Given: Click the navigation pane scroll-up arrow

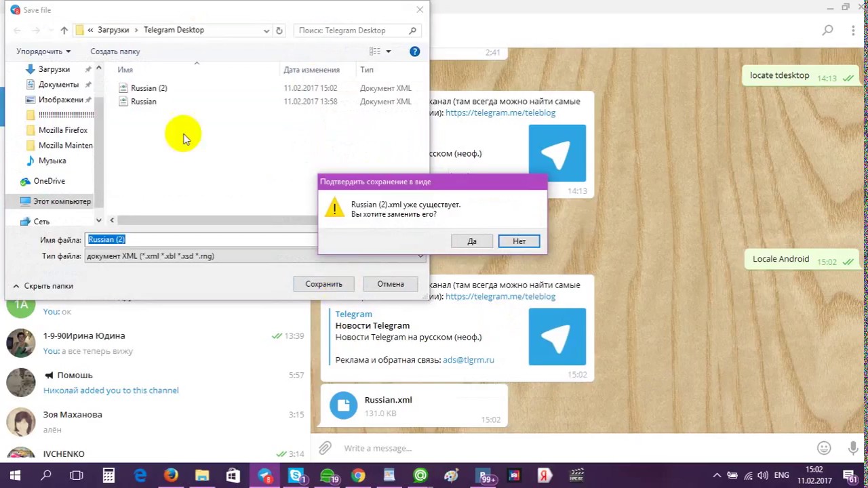Looking at the screenshot, I should 99,68.
